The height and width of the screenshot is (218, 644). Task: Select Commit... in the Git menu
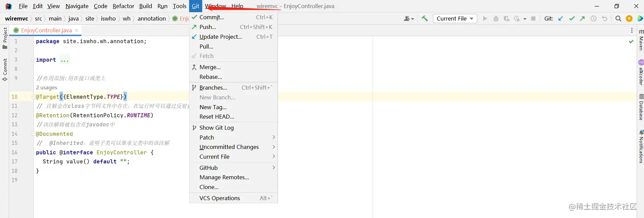233,17
